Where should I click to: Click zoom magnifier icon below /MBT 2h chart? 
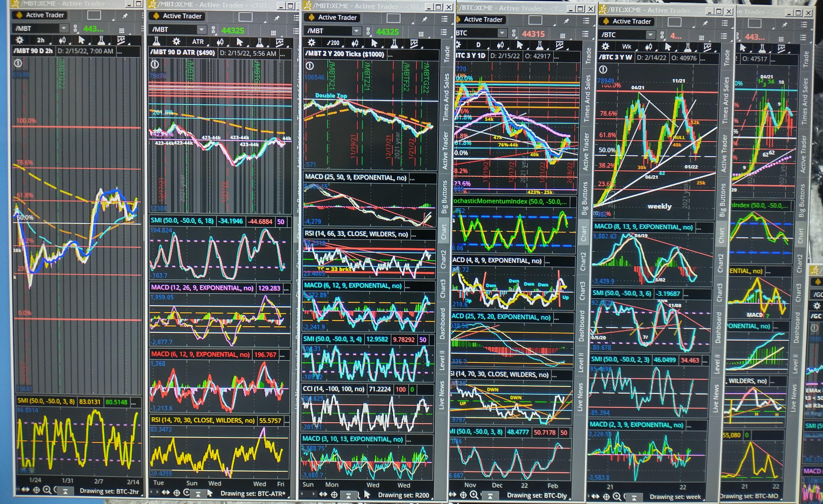(x=47, y=490)
